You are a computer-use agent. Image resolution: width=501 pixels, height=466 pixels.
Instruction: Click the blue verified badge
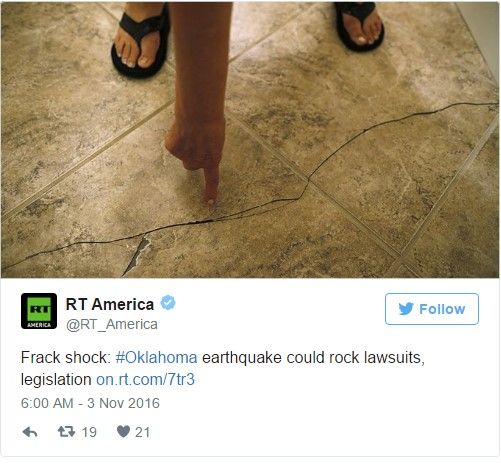168,303
